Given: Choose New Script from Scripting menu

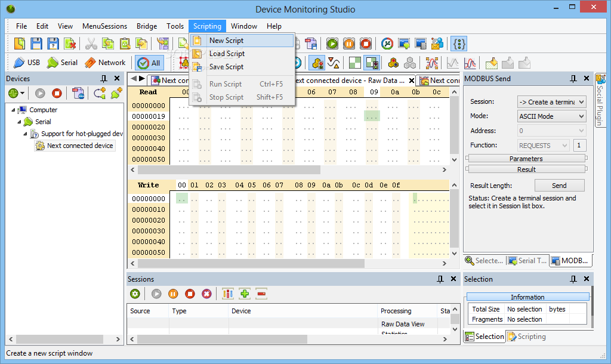Looking at the screenshot, I should click(242, 41).
